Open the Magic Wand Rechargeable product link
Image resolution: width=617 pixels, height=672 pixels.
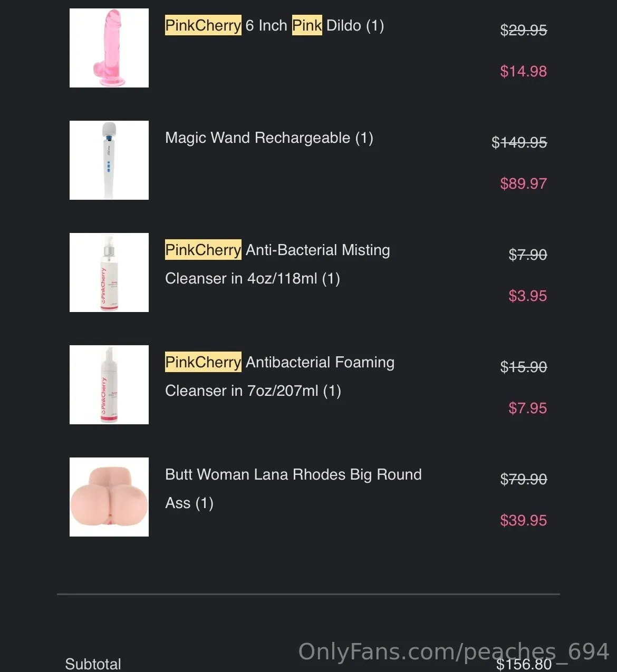269,138
